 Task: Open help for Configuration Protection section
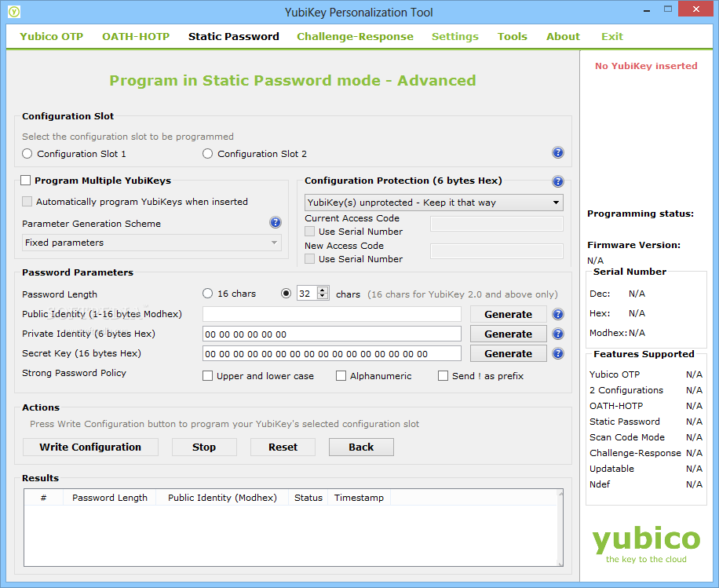[x=557, y=181]
